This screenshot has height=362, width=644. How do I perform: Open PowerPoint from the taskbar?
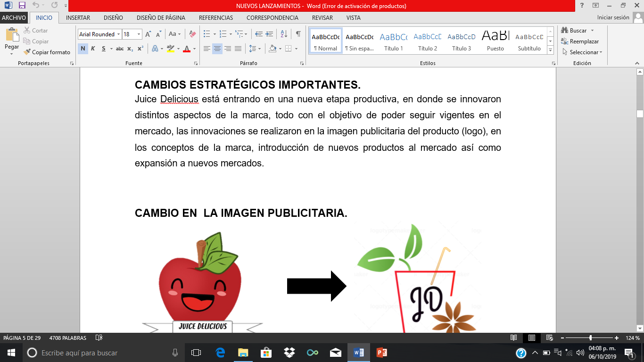click(x=382, y=352)
